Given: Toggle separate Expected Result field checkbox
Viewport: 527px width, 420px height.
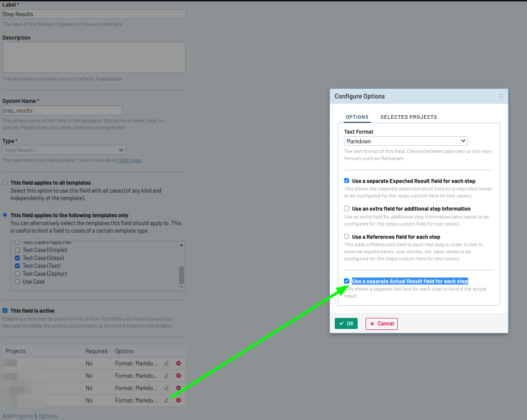Looking at the screenshot, I should [347, 180].
